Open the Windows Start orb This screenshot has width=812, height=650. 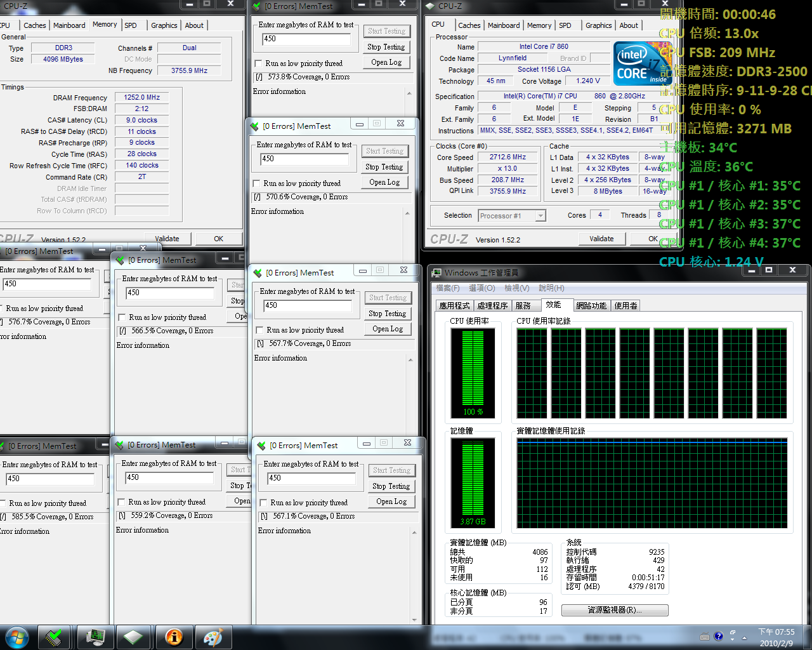click(17, 637)
